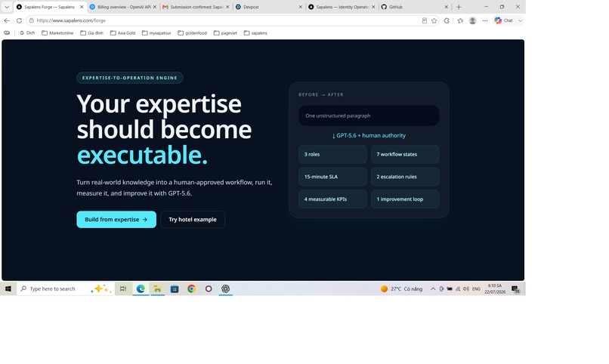Screen dimensions: 609x364
Task: Open a new browser tab with plus icon
Action: tap(459, 7)
